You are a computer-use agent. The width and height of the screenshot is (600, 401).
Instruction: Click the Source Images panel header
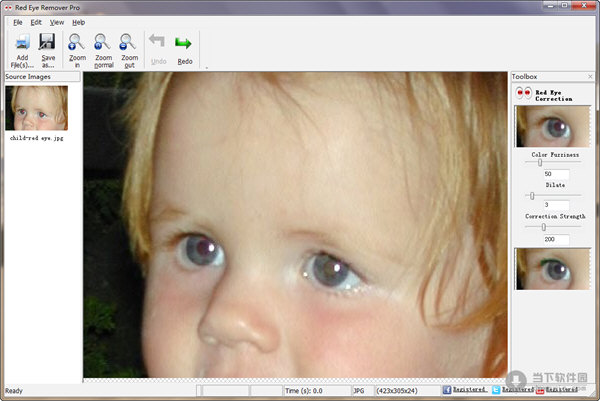tap(42, 77)
